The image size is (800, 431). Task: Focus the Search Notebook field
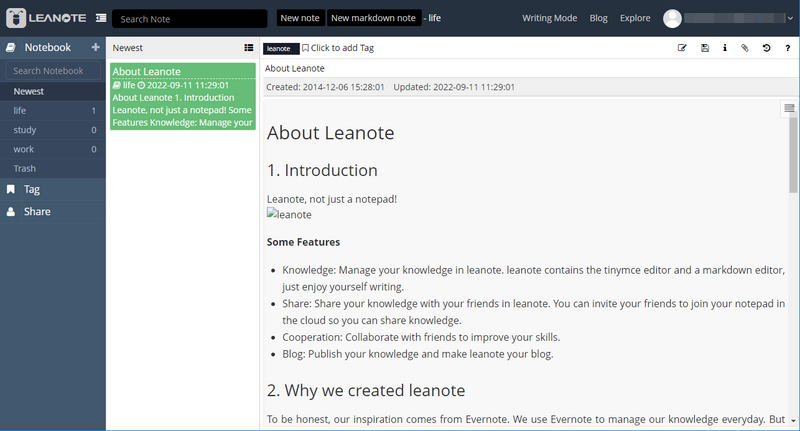pos(53,71)
